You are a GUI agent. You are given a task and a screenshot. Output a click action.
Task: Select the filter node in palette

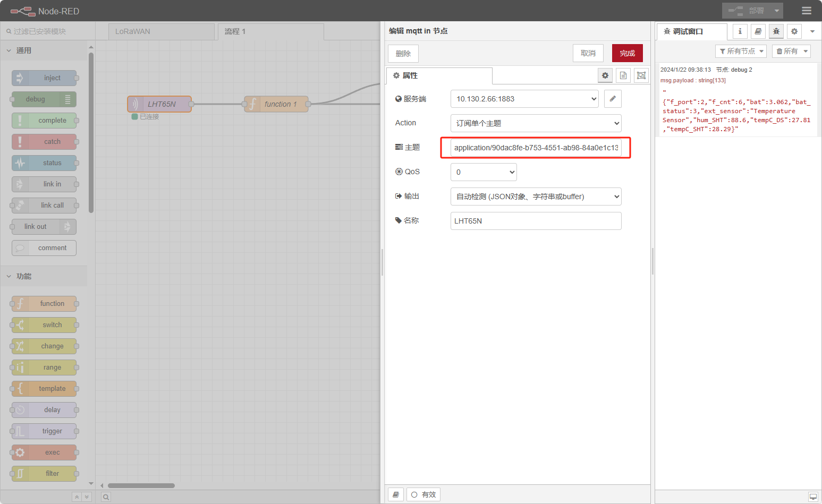pos(44,474)
